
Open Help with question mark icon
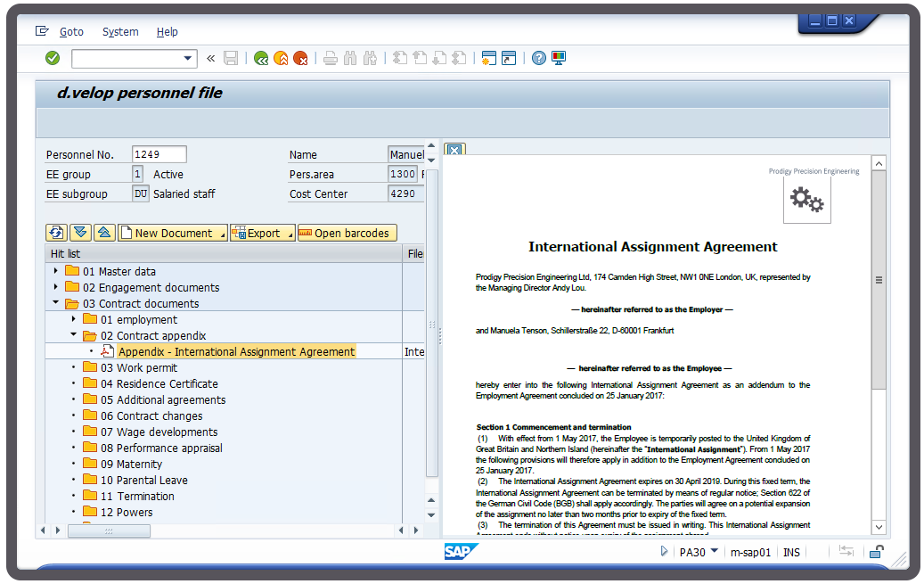point(538,58)
